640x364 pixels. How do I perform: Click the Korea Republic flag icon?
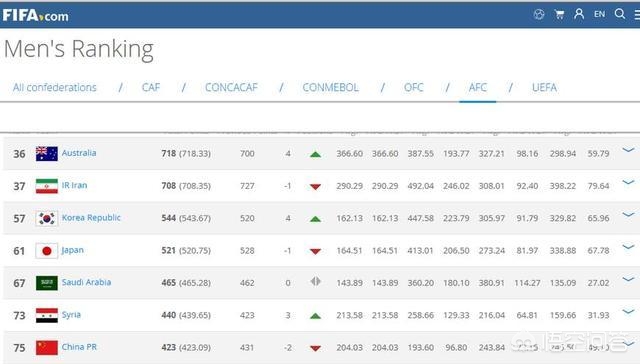point(47,218)
